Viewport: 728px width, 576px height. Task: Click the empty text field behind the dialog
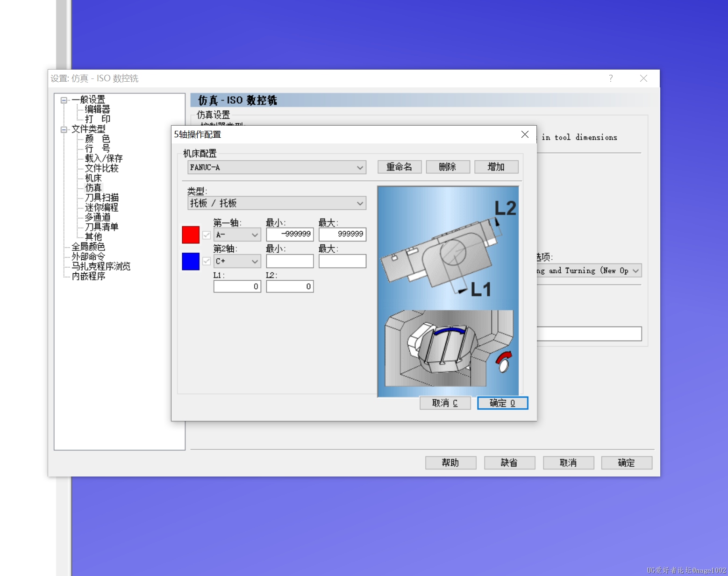[x=589, y=334]
